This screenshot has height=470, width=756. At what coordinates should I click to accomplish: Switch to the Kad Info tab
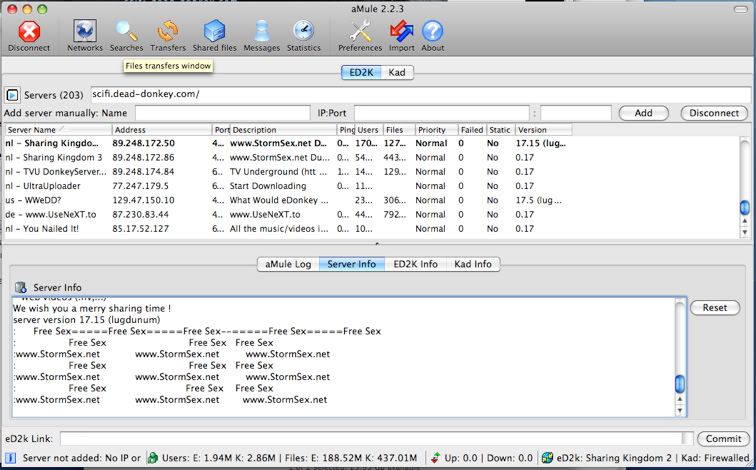tap(472, 264)
